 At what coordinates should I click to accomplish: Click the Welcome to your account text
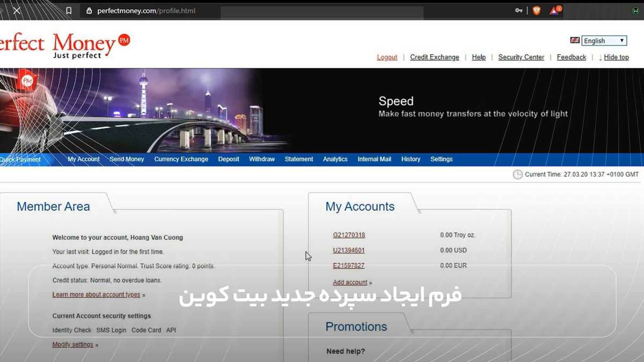point(118,238)
